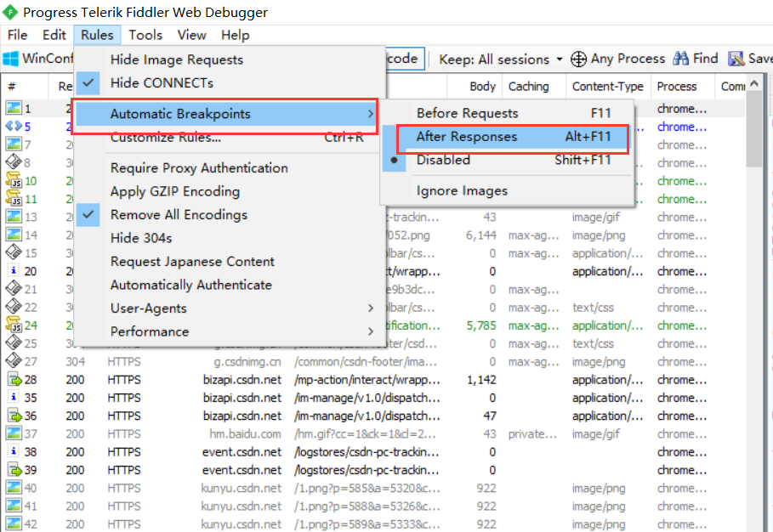Viewport: 773px width, 532px height.
Task: Open the Help menu
Action: (236, 35)
